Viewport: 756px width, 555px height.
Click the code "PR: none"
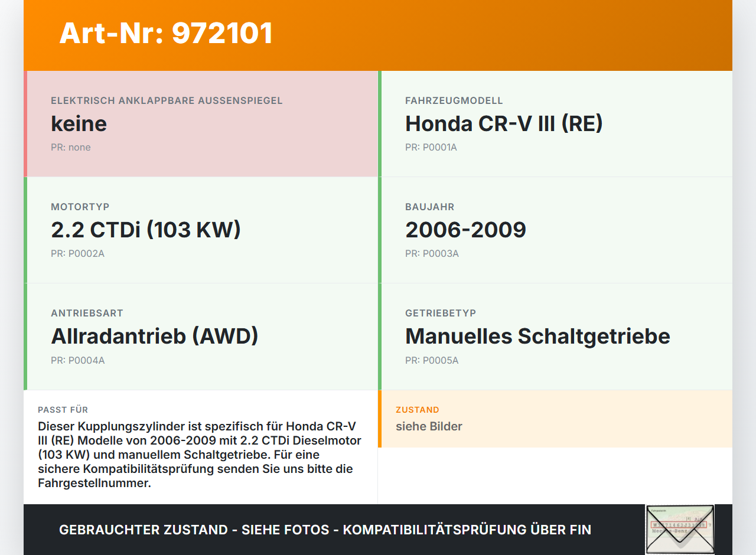[71, 148]
